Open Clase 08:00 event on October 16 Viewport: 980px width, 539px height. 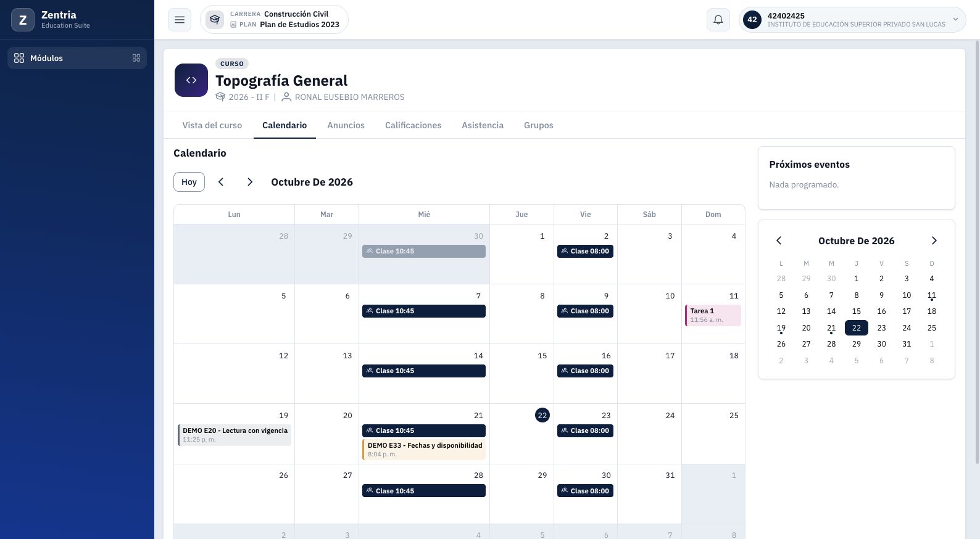[x=585, y=371]
